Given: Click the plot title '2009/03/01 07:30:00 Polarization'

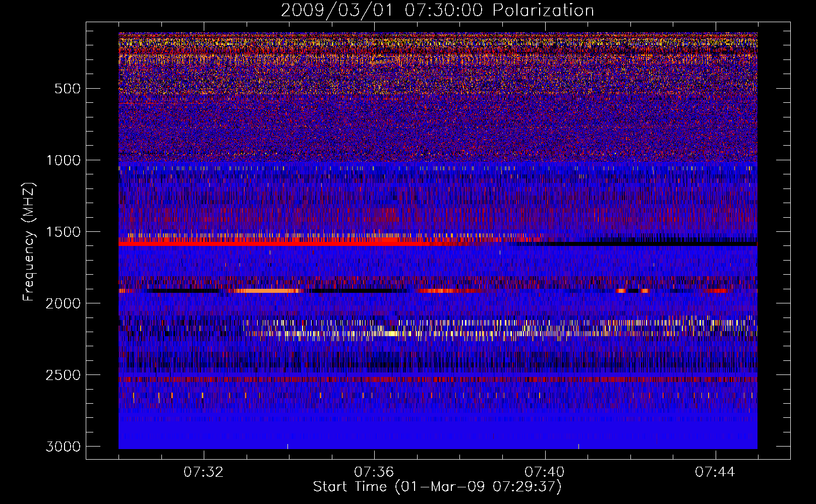Looking at the screenshot, I should (x=437, y=10).
